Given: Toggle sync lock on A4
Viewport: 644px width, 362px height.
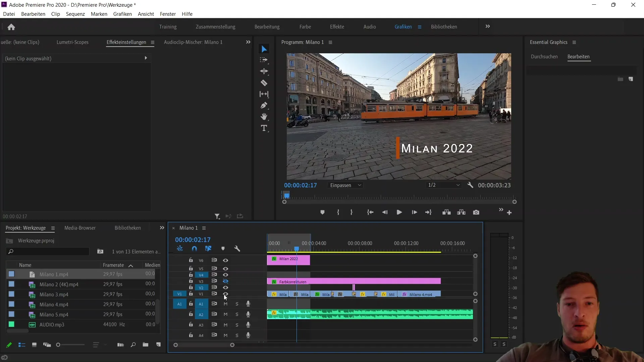Looking at the screenshot, I should tap(214, 335).
